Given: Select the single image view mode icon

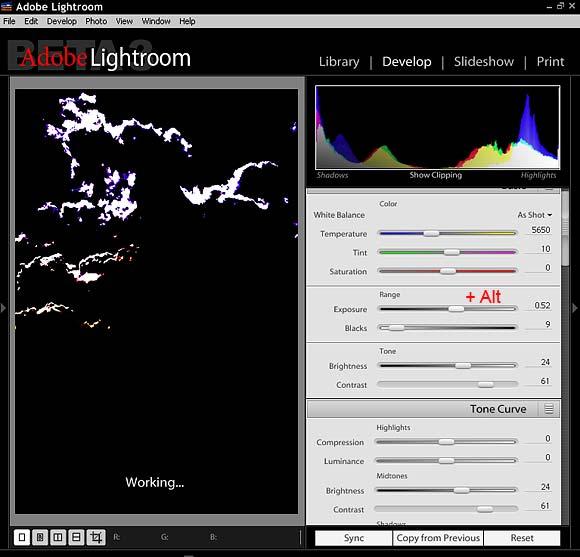Looking at the screenshot, I should [22, 537].
